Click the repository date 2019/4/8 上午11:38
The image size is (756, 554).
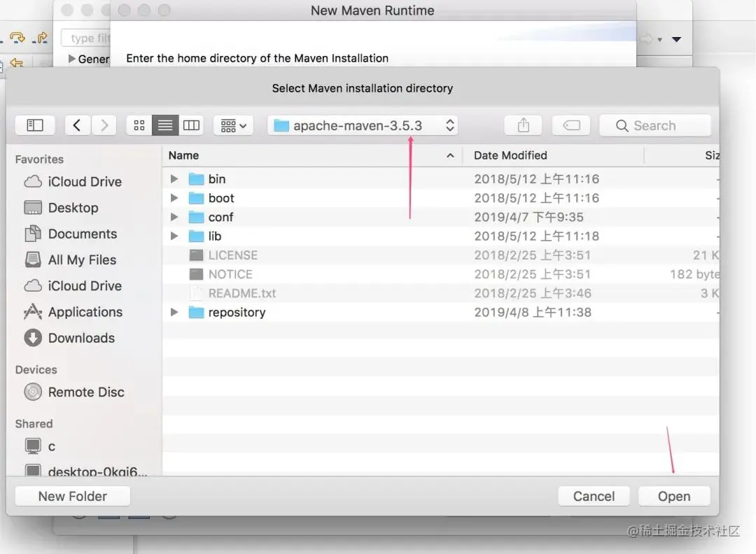[532, 312]
